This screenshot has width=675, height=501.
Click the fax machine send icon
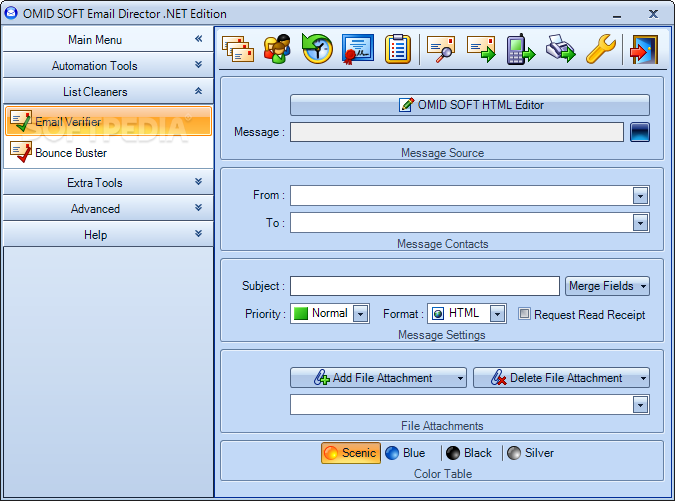(x=561, y=49)
